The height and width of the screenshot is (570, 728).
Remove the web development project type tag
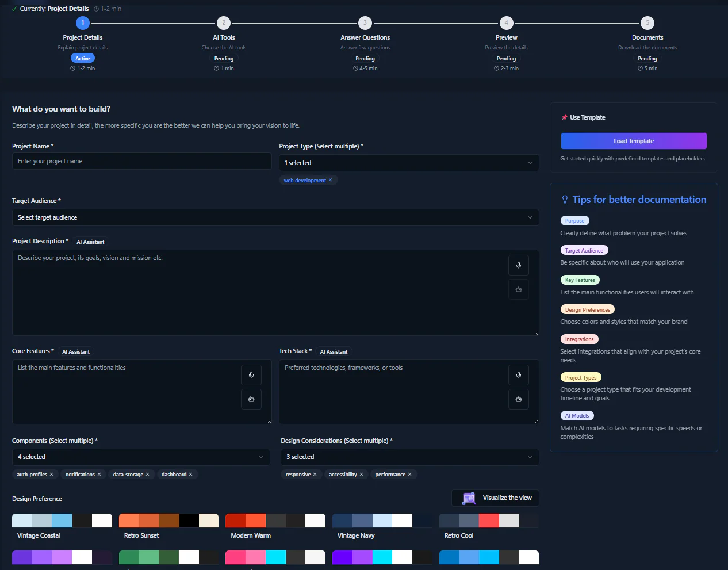(331, 180)
